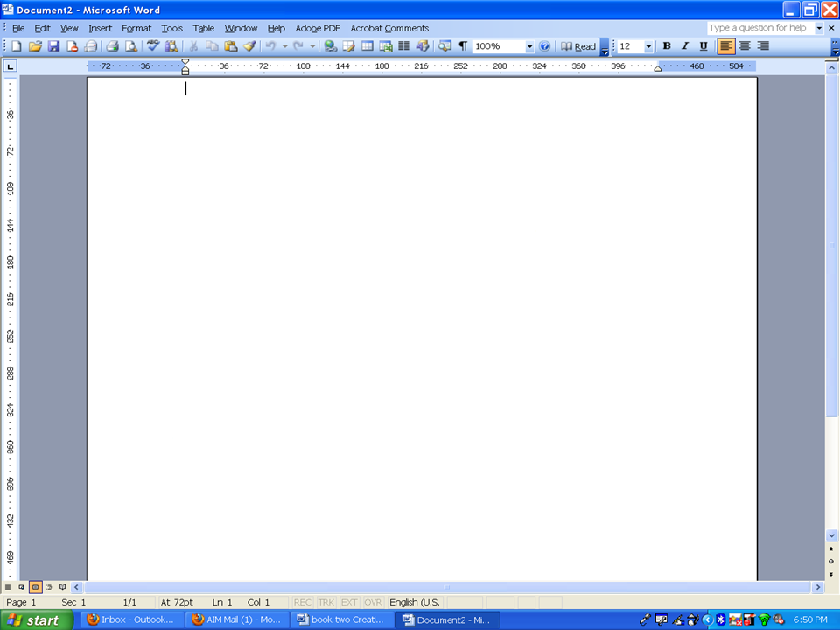The width and height of the screenshot is (840, 630).
Task: Switch to the Inbox - Outlook taskbar button
Action: point(129,619)
